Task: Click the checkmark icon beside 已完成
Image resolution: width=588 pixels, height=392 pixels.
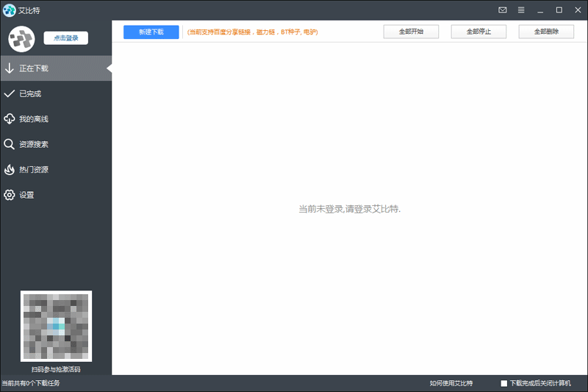Action: click(10, 93)
